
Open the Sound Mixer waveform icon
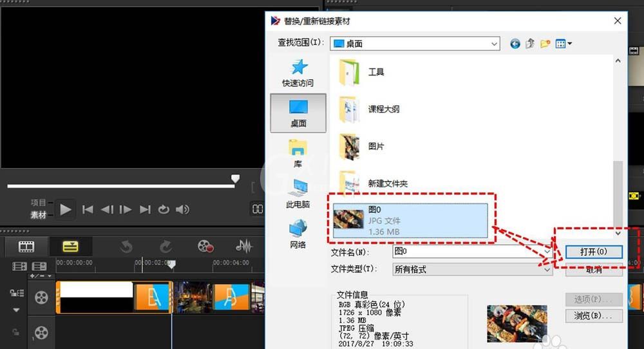pos(243,247)
